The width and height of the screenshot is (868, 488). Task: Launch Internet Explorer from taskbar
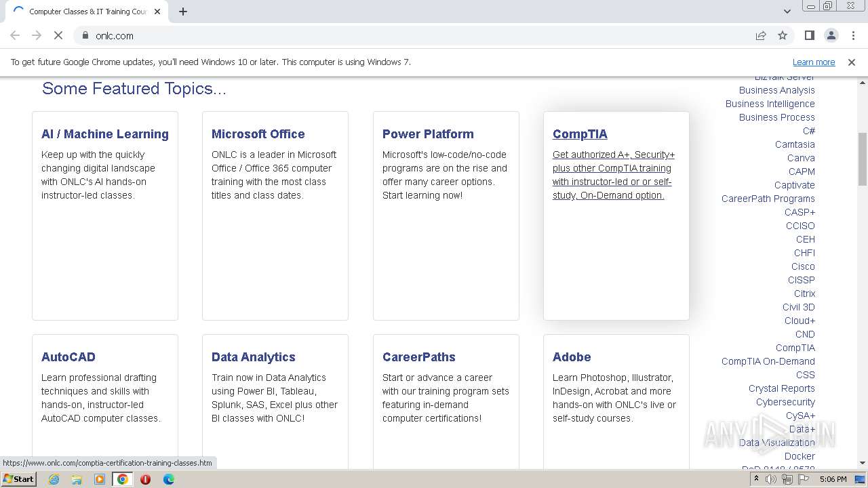click(x=54, y=479)
